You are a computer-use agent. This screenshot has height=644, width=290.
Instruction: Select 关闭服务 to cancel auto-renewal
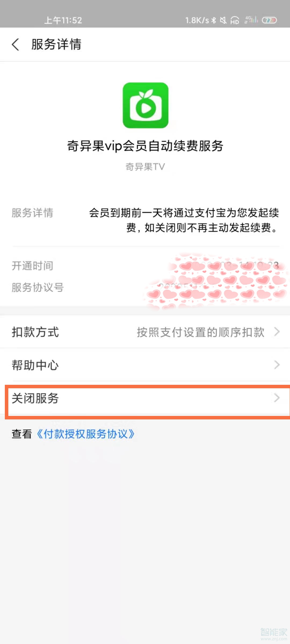(35, 398)
